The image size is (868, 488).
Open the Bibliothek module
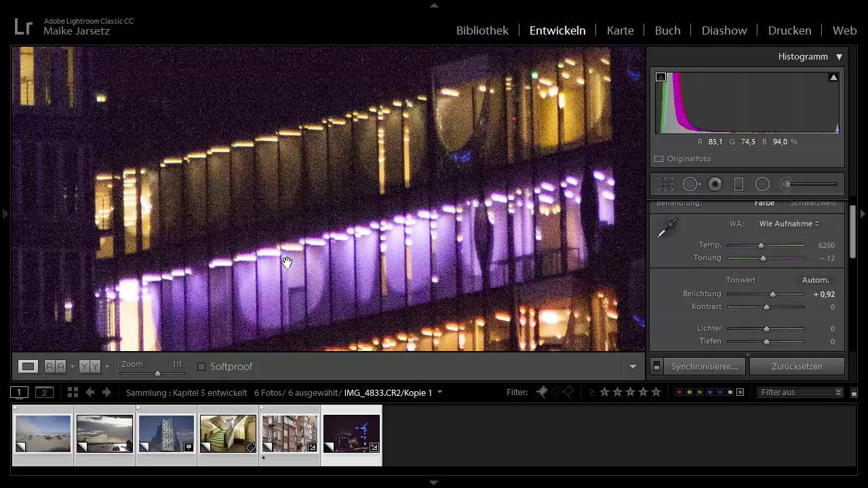[482, 30]
